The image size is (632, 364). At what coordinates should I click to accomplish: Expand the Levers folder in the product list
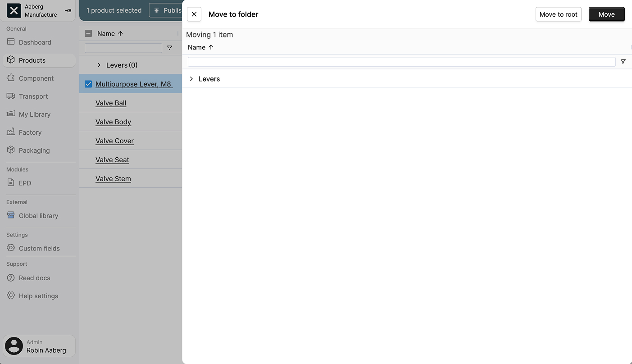(99, 65)
